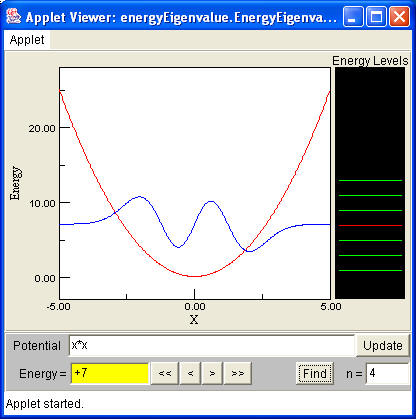Click the blue wavefunction peak near x=-2
The height and width of the screenshot is (419, 416).
tap(140, 197)
